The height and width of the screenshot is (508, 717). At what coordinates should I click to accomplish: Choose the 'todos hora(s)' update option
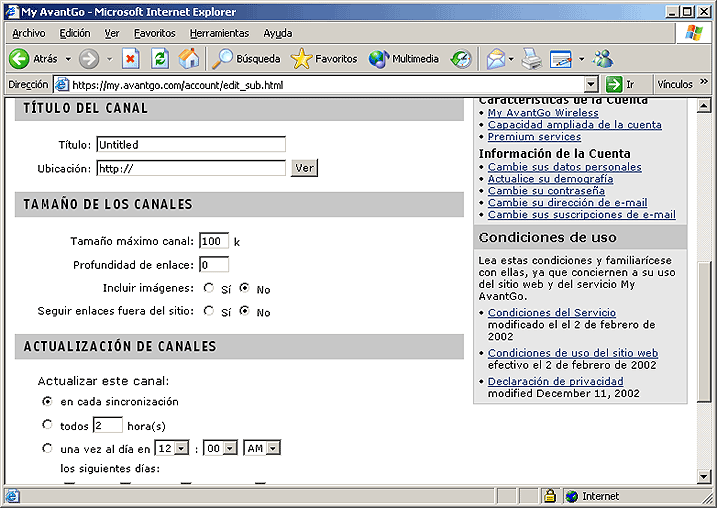47,425
